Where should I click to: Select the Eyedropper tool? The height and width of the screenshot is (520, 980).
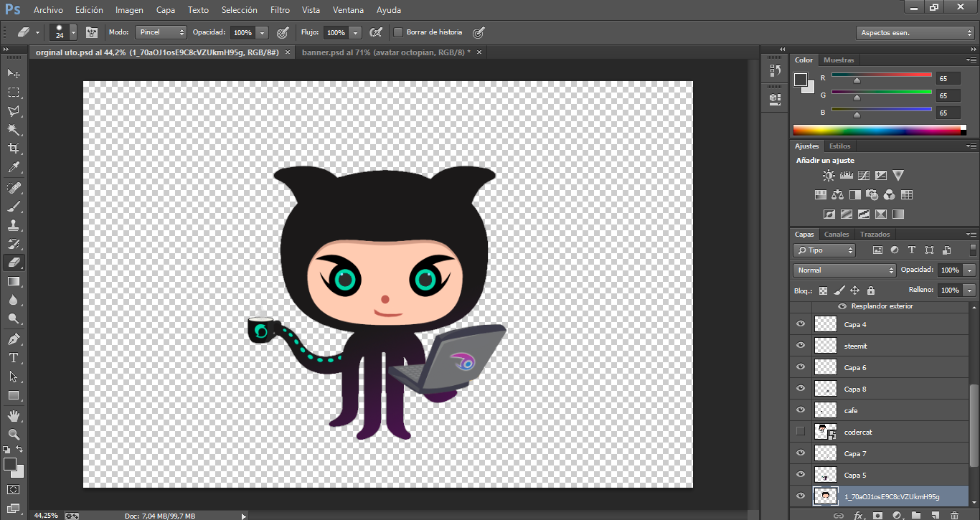pyautogui.click(x=14, y=168)
